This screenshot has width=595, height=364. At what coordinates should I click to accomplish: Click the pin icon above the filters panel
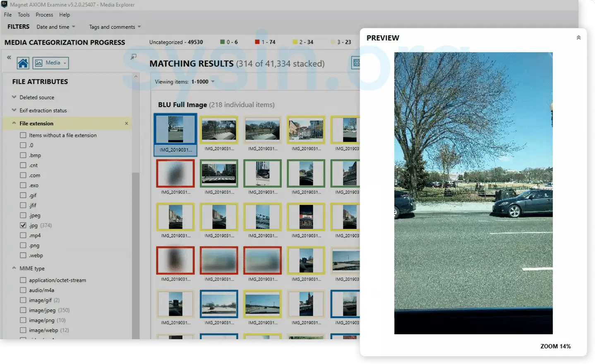coord(133,57)
